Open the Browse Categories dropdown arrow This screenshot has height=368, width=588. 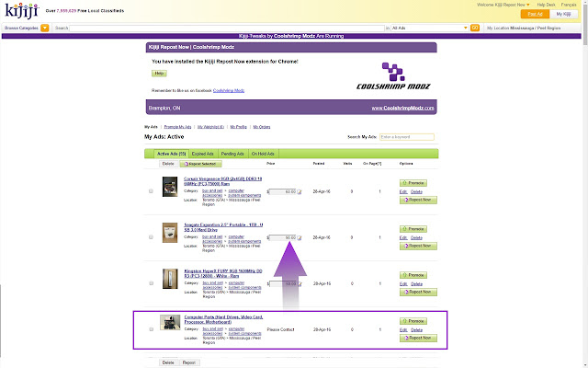[x=45, y=28]
